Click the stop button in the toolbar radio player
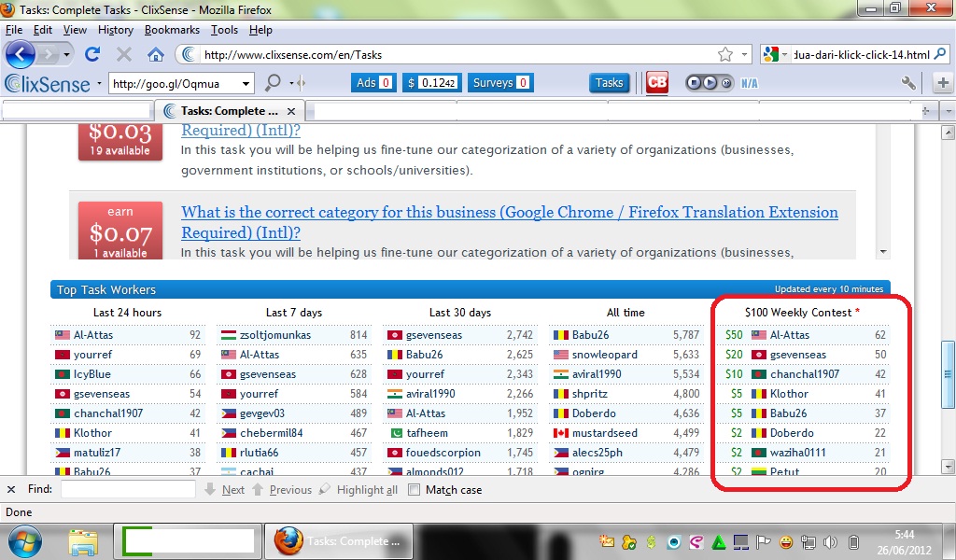 click(695, 83)
